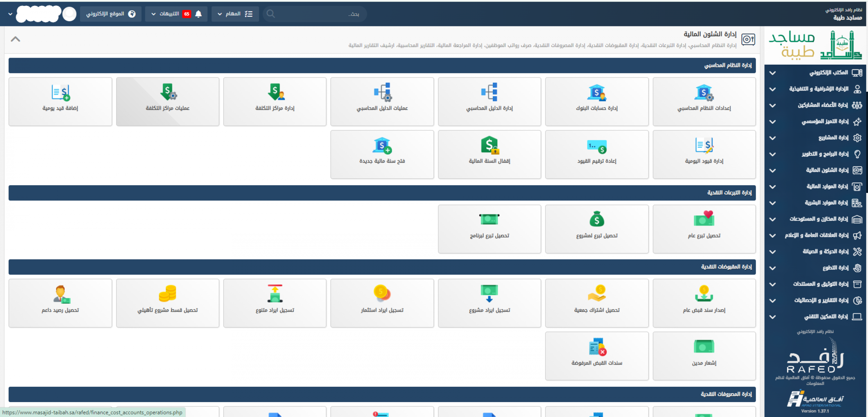Open تحصيل اشتراك جمعية tile
This screenshot has height=417, width=868.
coord(597,303)
